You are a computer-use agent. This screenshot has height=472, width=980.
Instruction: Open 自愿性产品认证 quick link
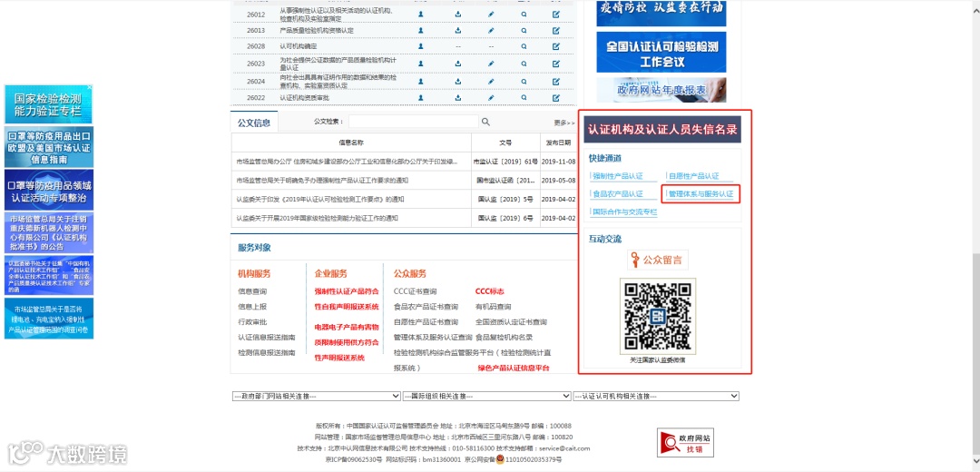(694, 176)
